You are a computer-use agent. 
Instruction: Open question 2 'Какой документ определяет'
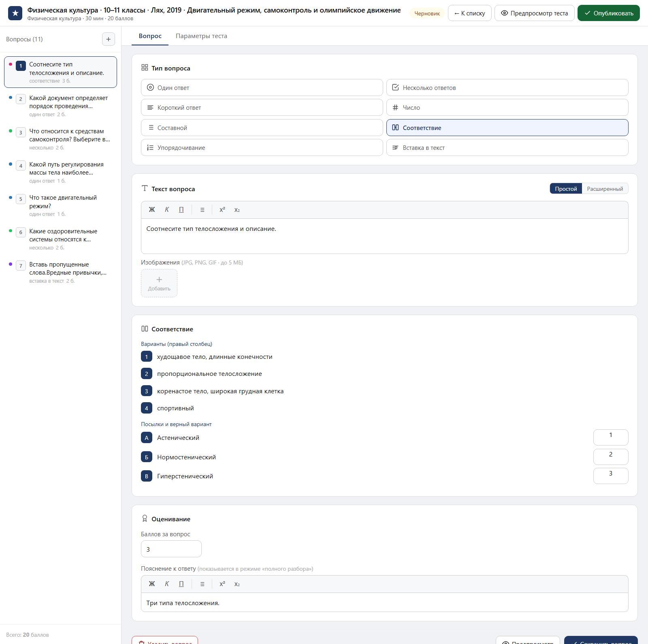click(x=61, y=106)
